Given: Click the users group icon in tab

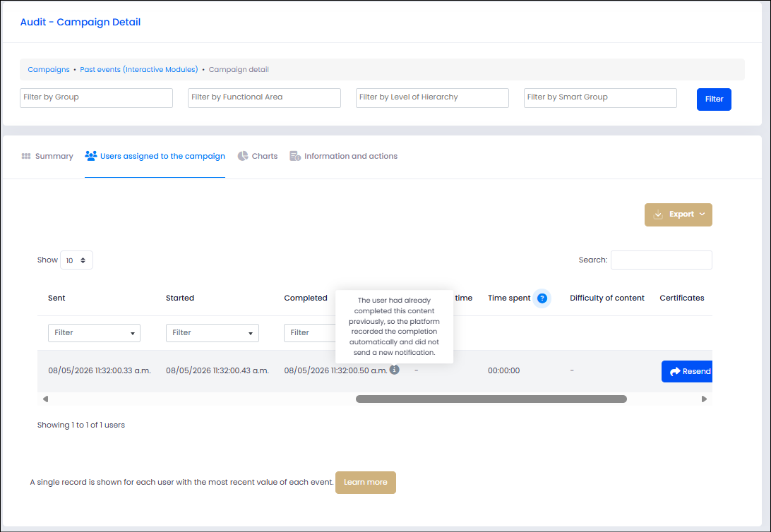Looking at the screenshot, I should [x=91, y=156].
